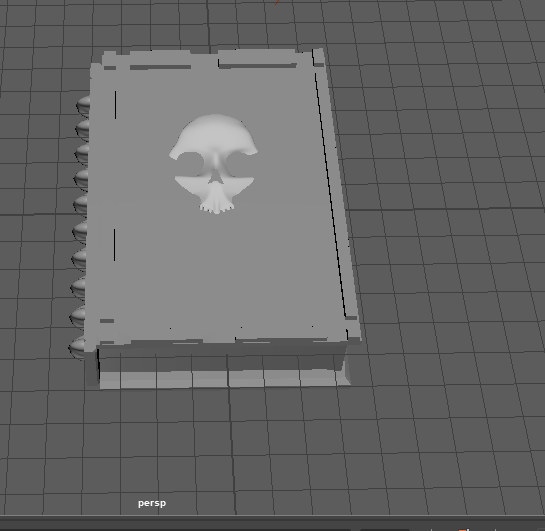This screenshot has height=531, width=545.
Task: Click the dark slot at the cover's top left
Action: tap(160, 67)
